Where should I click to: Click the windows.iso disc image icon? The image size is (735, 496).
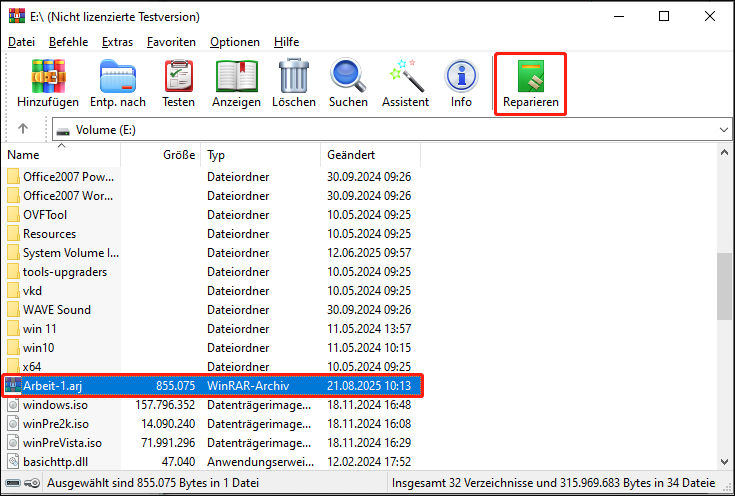14,405
